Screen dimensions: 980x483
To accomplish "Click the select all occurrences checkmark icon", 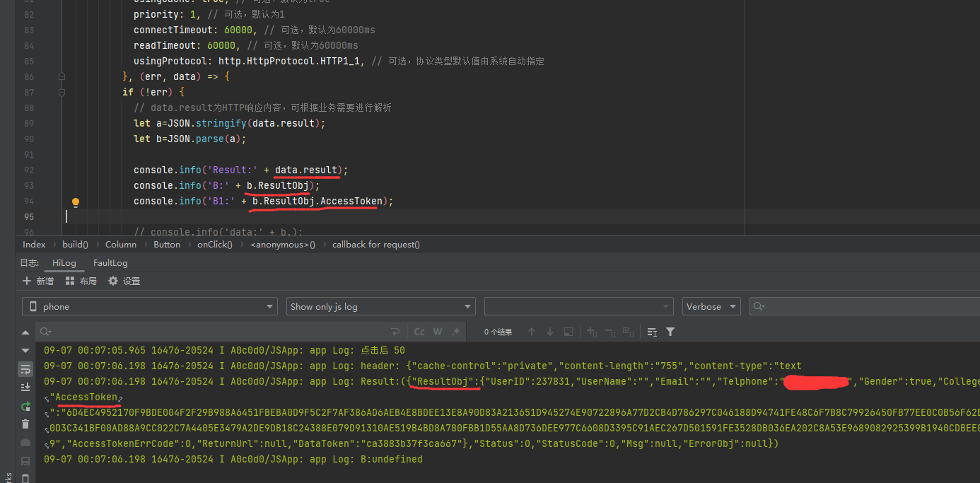I will click(x=628, y=332).
